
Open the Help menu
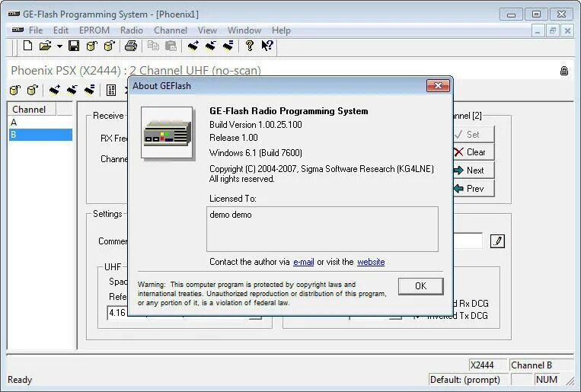[281, 30]
